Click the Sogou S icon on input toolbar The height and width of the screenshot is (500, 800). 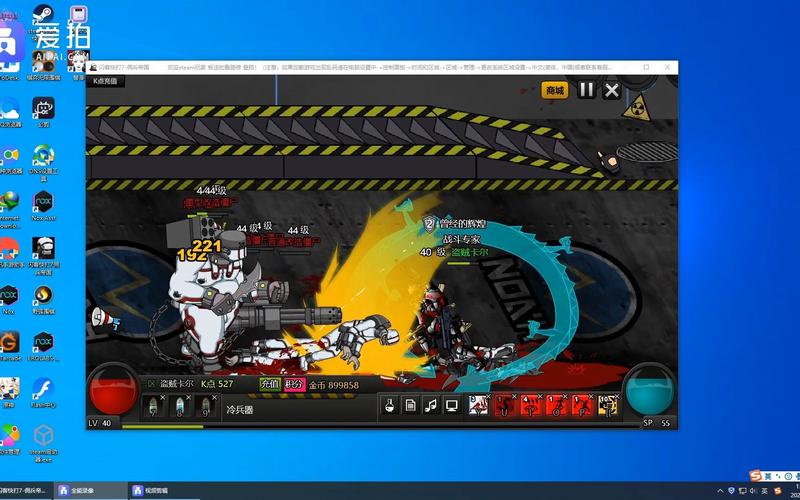pyautogui.click(x=756, y=476)
